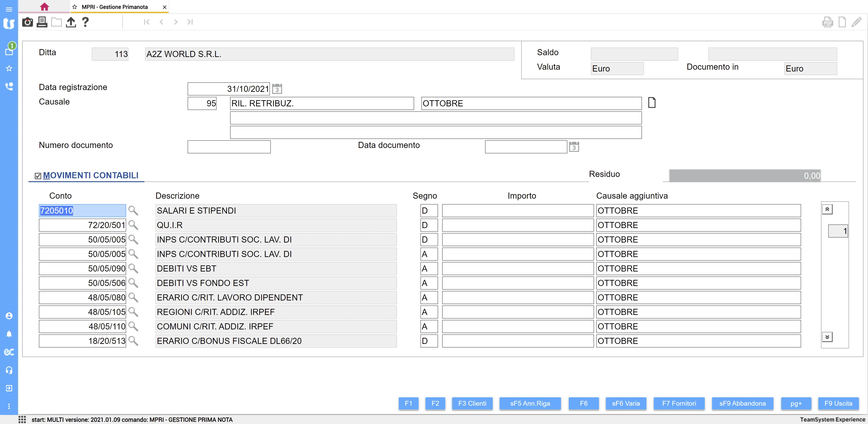The image size is (868, 424).
Task: Open the favorites star in left sidebar
Action: tap(9, 69)
